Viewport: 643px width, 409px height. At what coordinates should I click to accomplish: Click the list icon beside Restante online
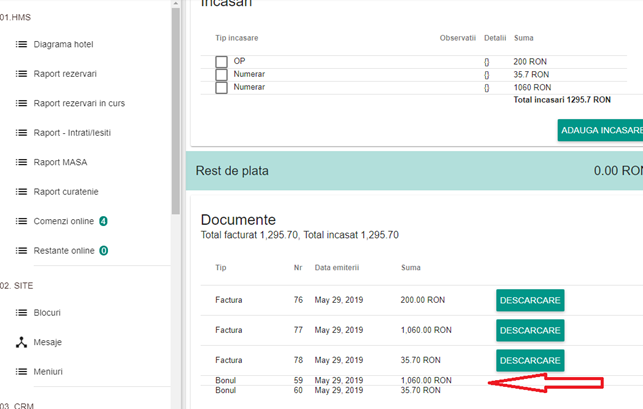[21, 251]
